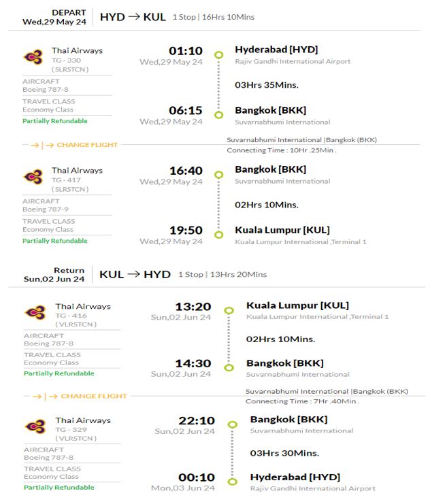Select the Kuala Lumpur 13:20 departure marker
445x504 pixels.
pos(229,311)
